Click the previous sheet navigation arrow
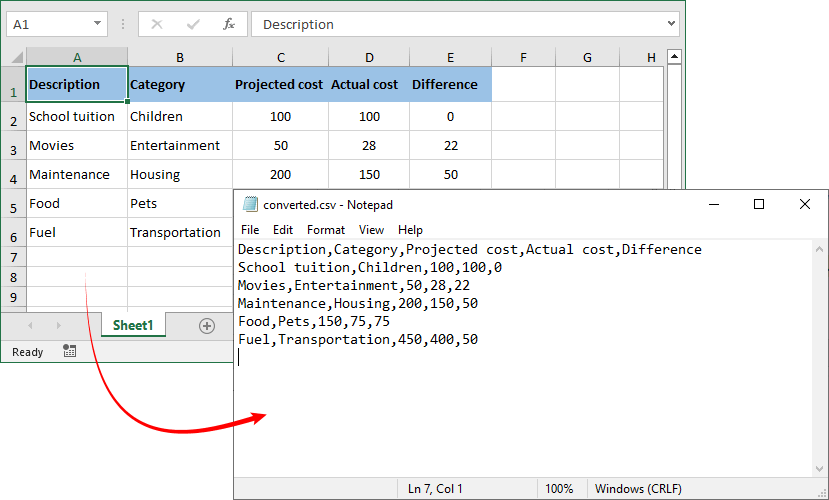 30,326
